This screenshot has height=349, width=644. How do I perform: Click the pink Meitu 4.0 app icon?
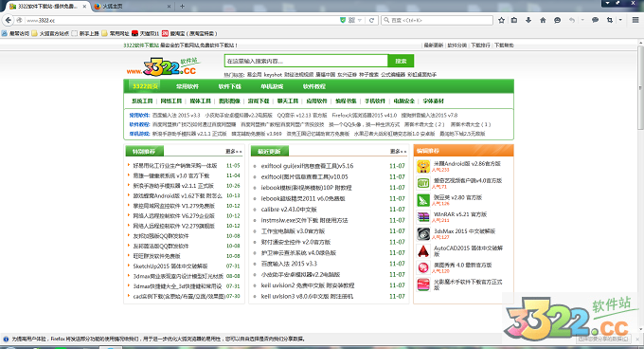[423, 267]
